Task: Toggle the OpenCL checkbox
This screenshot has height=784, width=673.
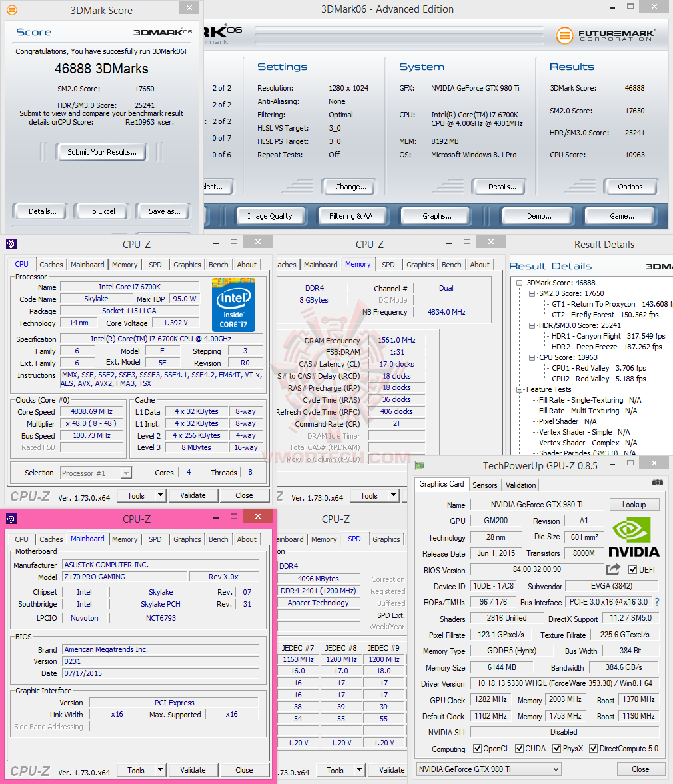Action: 477,749
